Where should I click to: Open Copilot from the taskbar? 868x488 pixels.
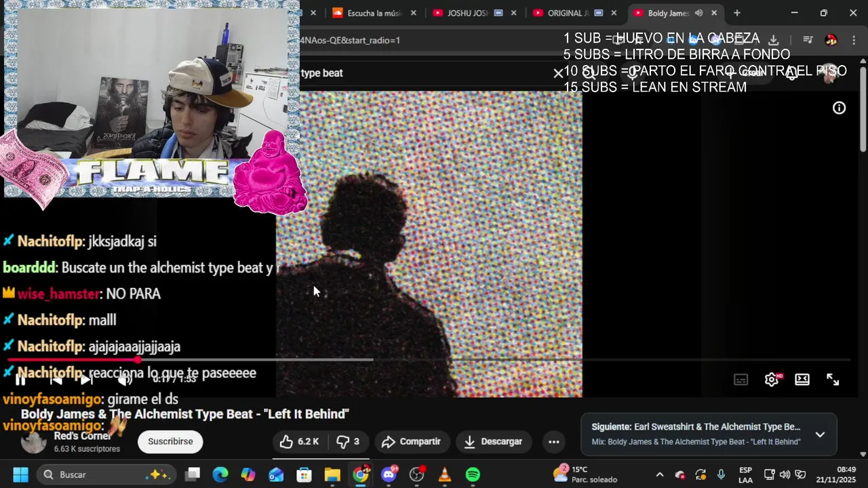click(x=248, y=474)
